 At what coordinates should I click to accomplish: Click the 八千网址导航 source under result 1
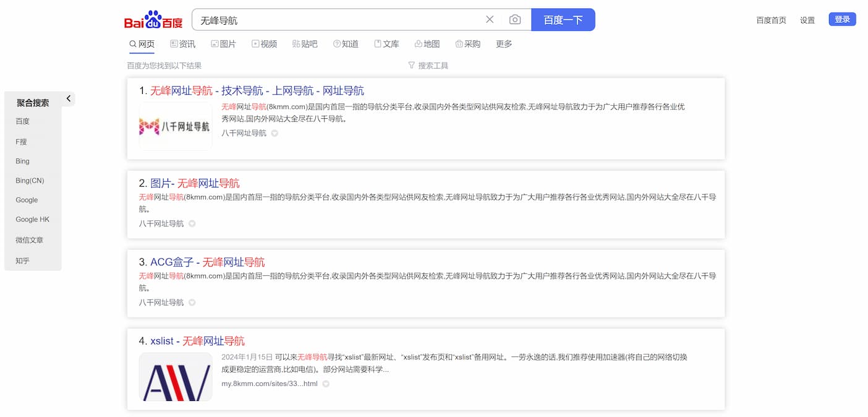coord(244,133)
